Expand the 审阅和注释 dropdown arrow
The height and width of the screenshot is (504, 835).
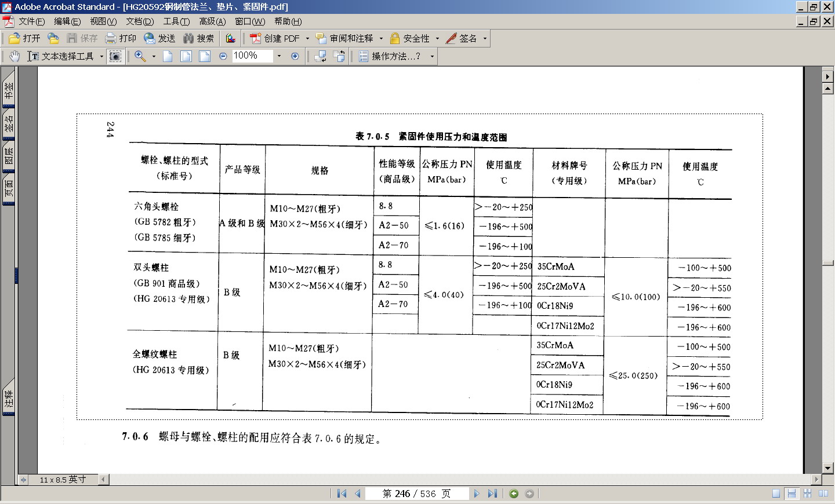point(381,39)
